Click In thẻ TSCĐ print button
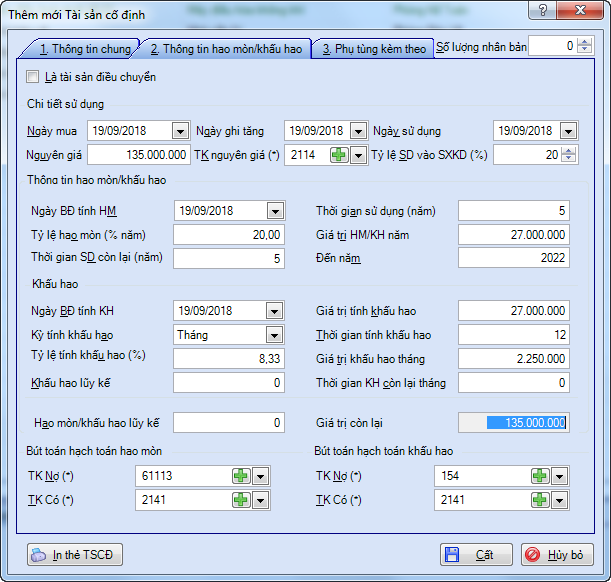The width and height of the screenshot is (611, 582). pyautogui.click(x=75, y=555)
